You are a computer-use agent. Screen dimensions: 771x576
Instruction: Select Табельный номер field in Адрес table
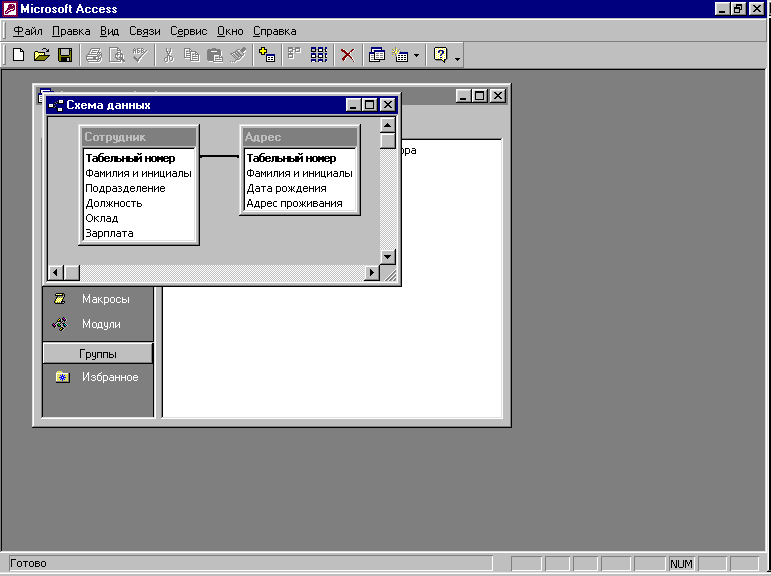pos(300,158)
